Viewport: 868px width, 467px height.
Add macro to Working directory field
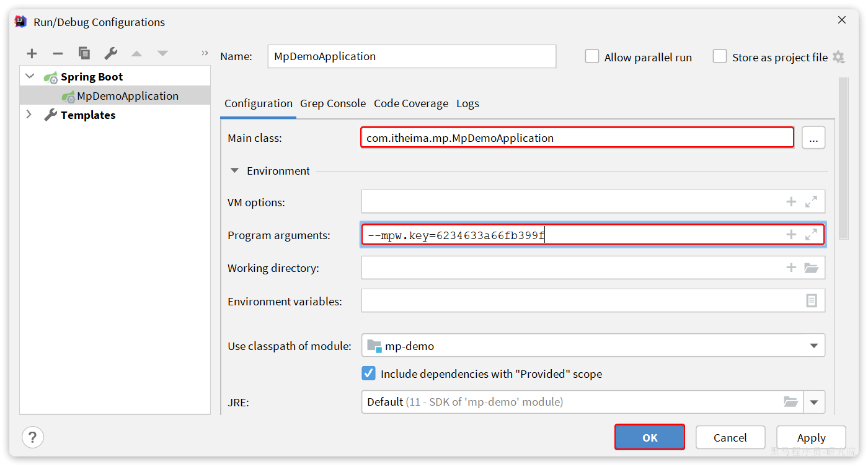pos(791,268)
